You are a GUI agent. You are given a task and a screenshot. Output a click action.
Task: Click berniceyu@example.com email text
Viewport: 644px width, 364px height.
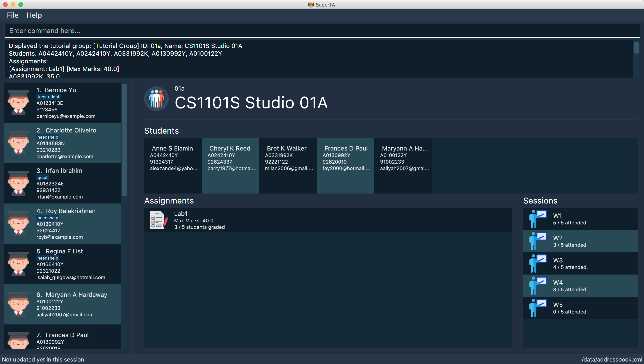pyautogui.click(x=66, y=116)
